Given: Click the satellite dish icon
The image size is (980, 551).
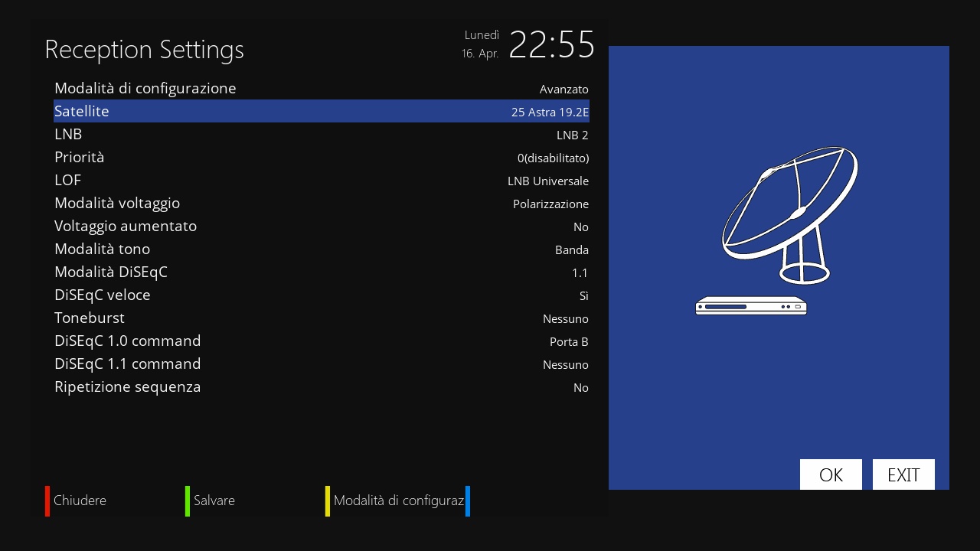Looking at the screenshot, I should coord(790,215).
